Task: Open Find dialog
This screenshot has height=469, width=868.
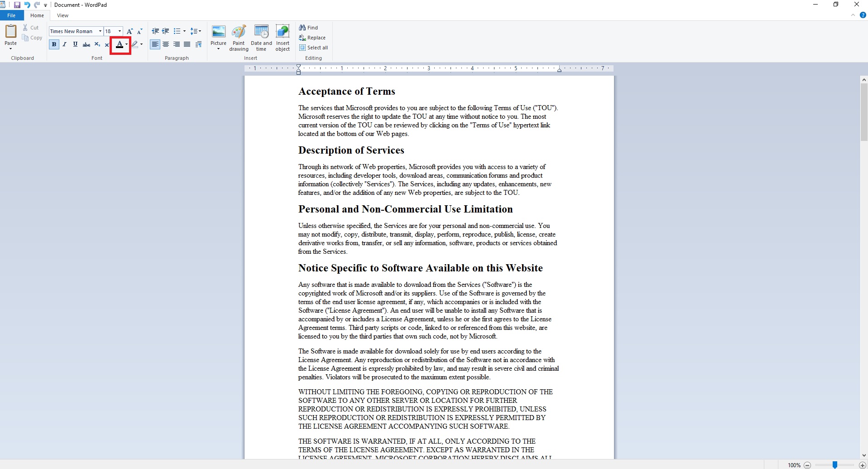Action: (x=309, y=28)
